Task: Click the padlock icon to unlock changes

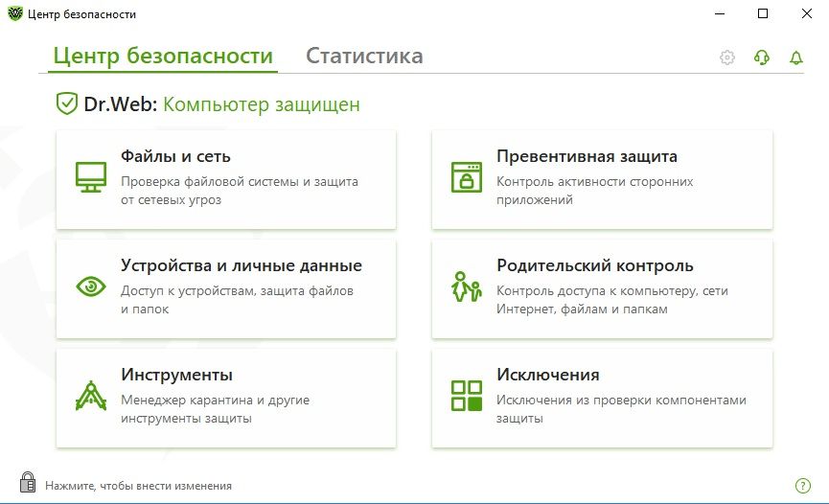Action: tap(28, 482)
